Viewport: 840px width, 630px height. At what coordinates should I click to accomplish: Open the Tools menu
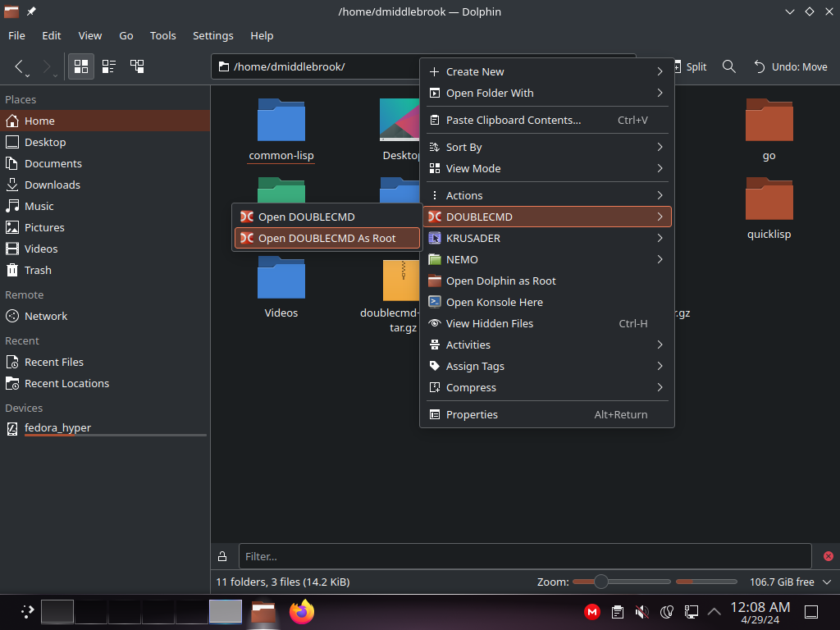[163, 35]
